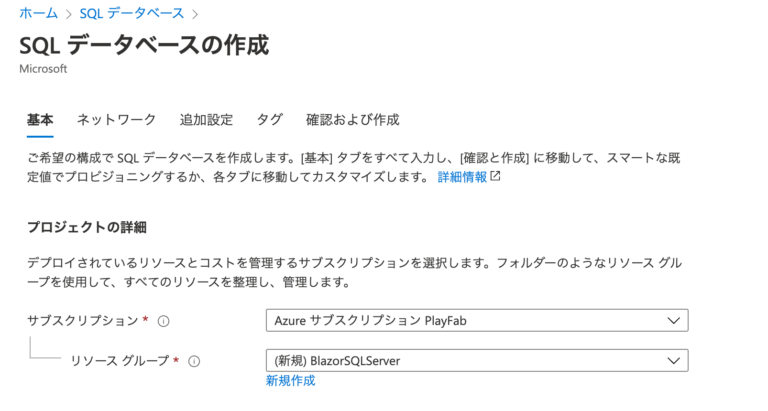768x411 pixels.
Task: Click the info icon beside リソース グループ
Action: coord(194,361)
